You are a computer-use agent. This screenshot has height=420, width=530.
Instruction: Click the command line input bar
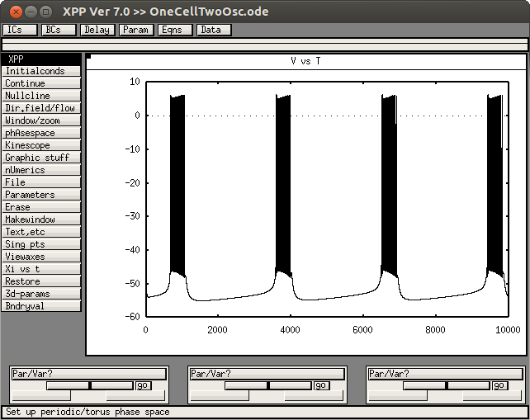265,45
